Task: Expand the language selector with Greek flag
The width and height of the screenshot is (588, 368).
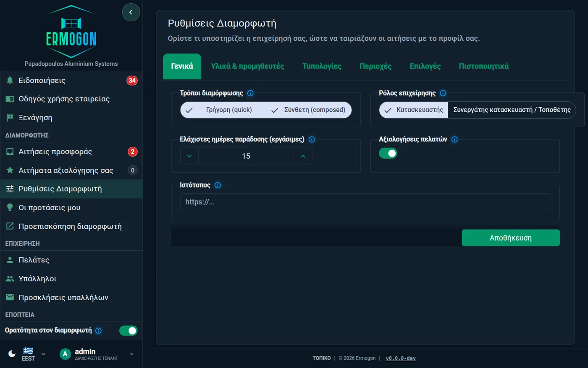Action: point(33,354)
